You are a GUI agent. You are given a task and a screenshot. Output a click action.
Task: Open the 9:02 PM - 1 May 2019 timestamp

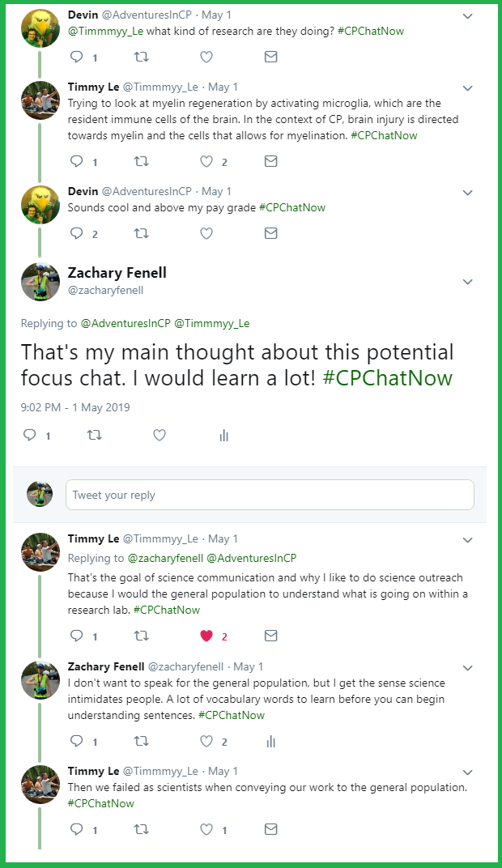pyautogui.click(x=75, y=407)
